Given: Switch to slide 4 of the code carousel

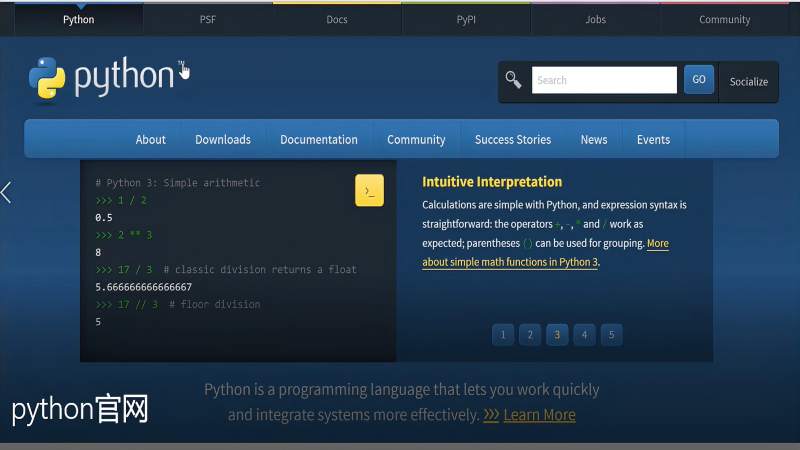Looking at the screenshot, I should (x=584, y=335).
